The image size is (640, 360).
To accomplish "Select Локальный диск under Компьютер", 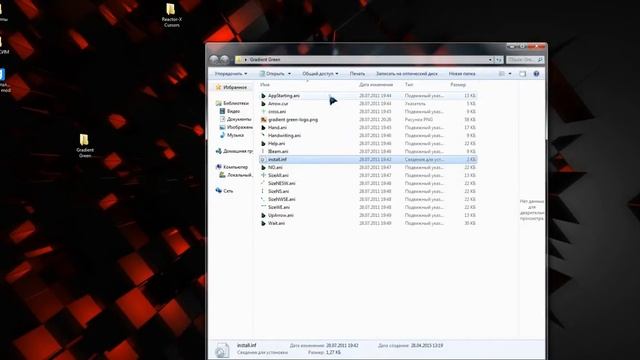I will tap(236, 175).
